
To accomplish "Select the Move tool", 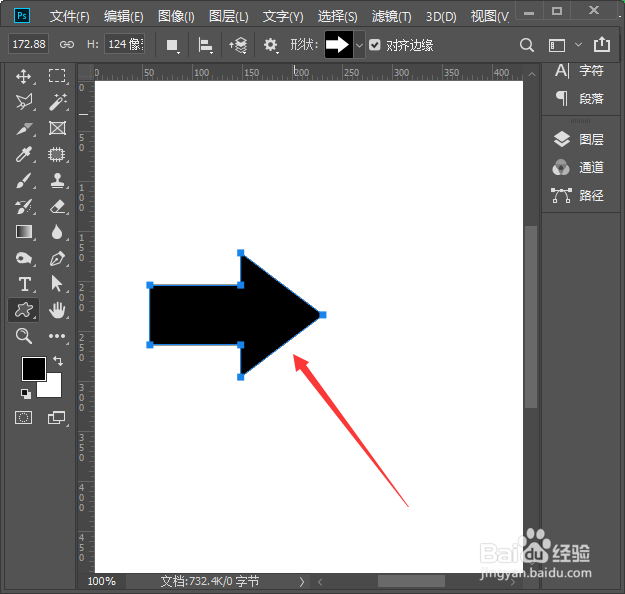I will 24,76.
